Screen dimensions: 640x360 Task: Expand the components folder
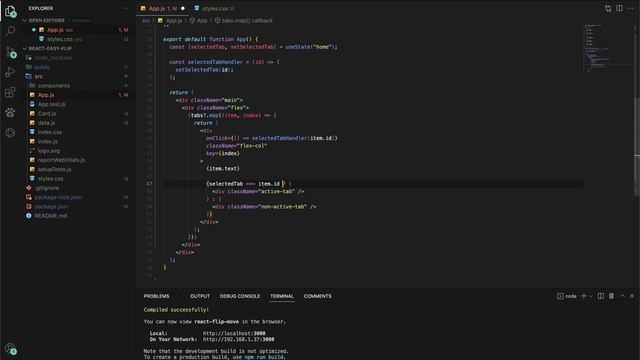click(54, 85)
